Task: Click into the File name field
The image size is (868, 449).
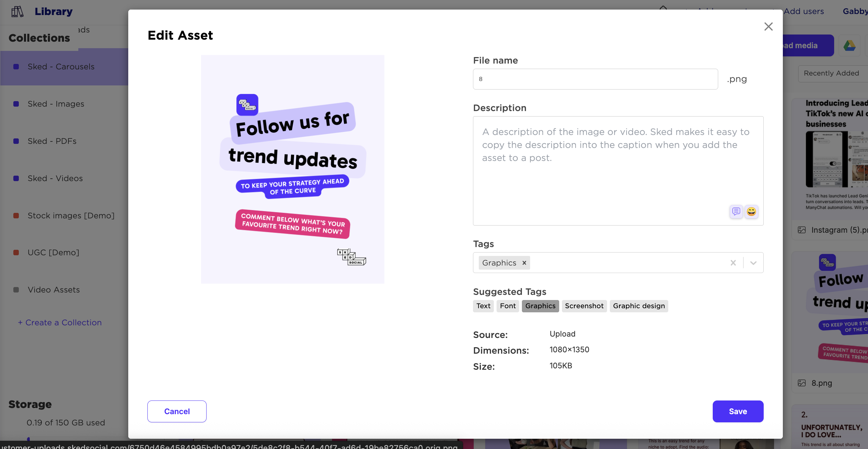Action: pyautogui.click(x=595, y=79)
